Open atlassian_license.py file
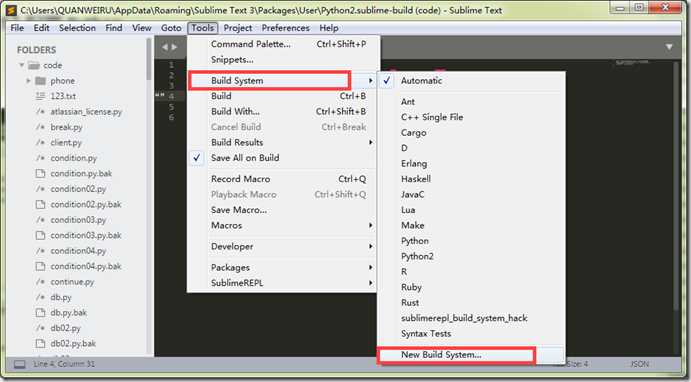This screenshot has width=691, height=382. click(86, 111)
